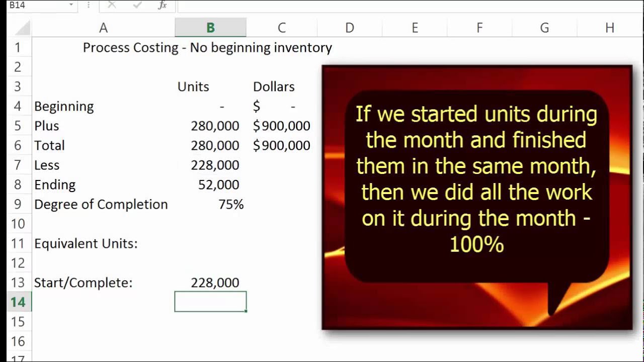Click the Insert Function fx icon
The height and width of the screenshot is (362, 644).
162,5
